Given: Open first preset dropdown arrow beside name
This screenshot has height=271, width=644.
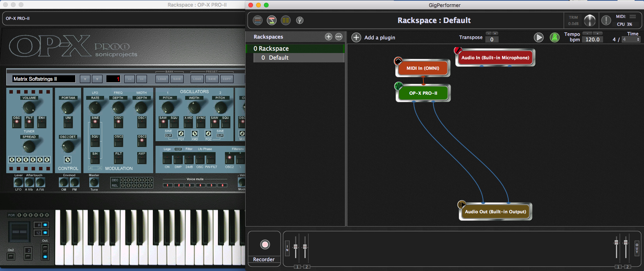Looking at the screenshot, I should 85,79.
